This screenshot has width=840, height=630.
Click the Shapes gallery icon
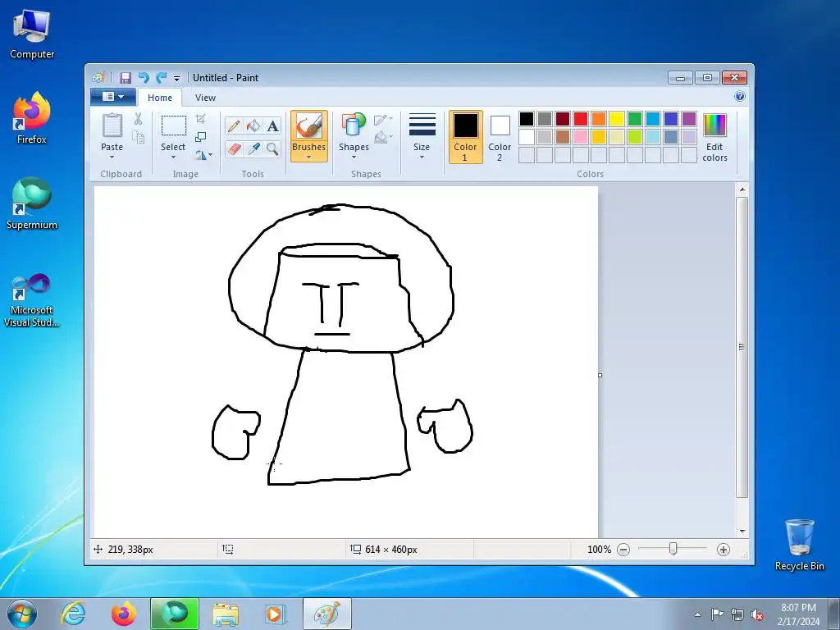click(354, 126)
